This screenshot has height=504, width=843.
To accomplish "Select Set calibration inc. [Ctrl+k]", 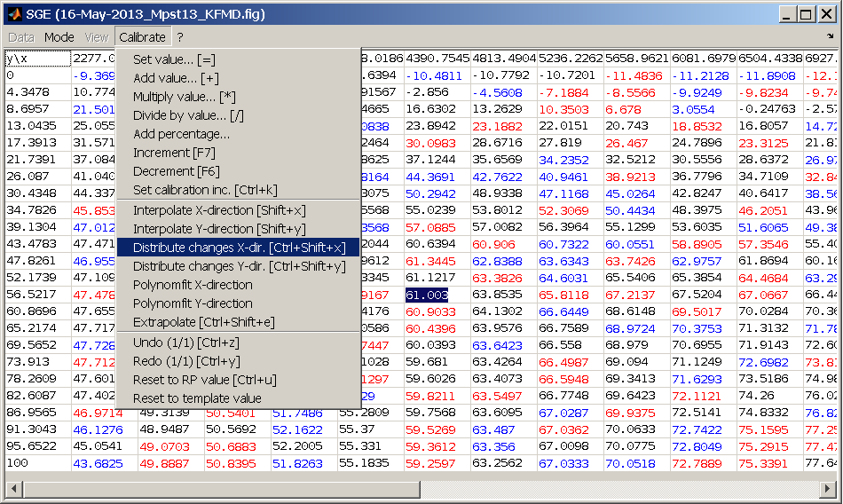I will [x=205, y=190].
